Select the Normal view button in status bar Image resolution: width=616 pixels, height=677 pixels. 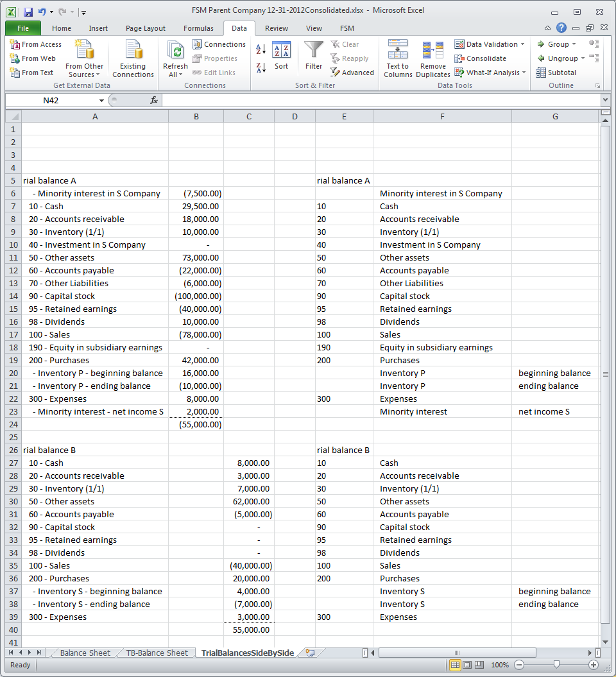pos(455,665)
